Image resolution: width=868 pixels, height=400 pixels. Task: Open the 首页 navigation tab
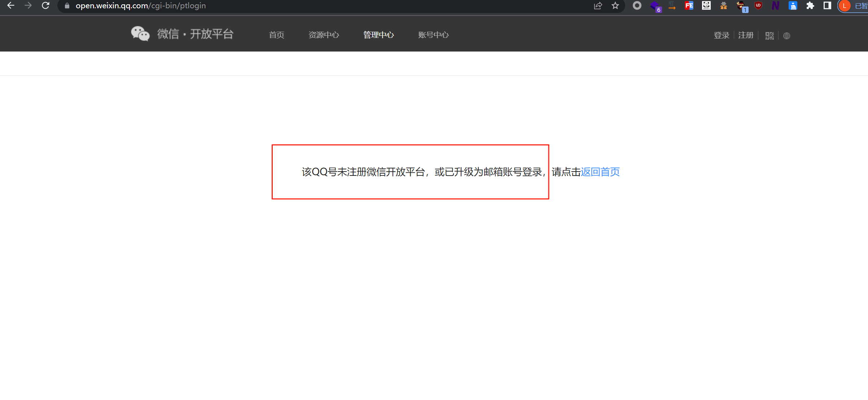(x=276, y=35)
